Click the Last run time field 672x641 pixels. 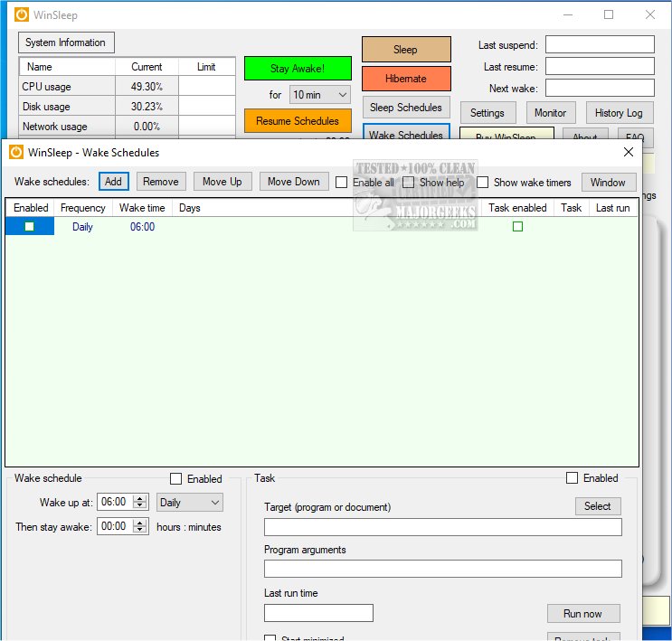(318, 613)
